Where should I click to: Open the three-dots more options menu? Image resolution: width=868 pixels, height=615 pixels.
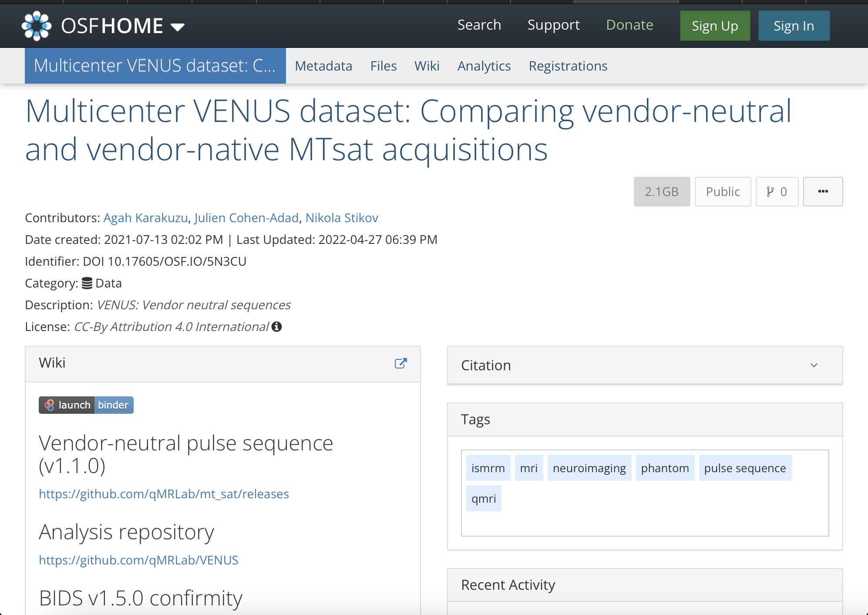(x=823, y=192)
